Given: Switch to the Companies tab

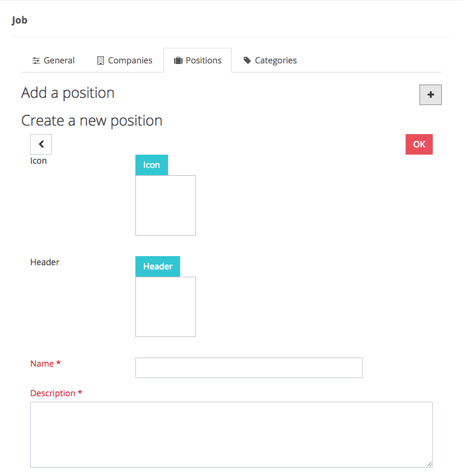Looking at the screenshot, I should (x=125, y=60).
